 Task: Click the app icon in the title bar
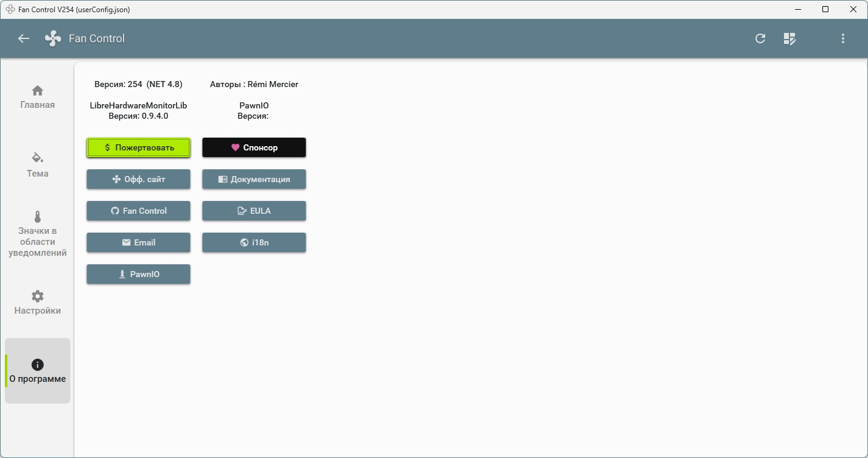point(10,9)
